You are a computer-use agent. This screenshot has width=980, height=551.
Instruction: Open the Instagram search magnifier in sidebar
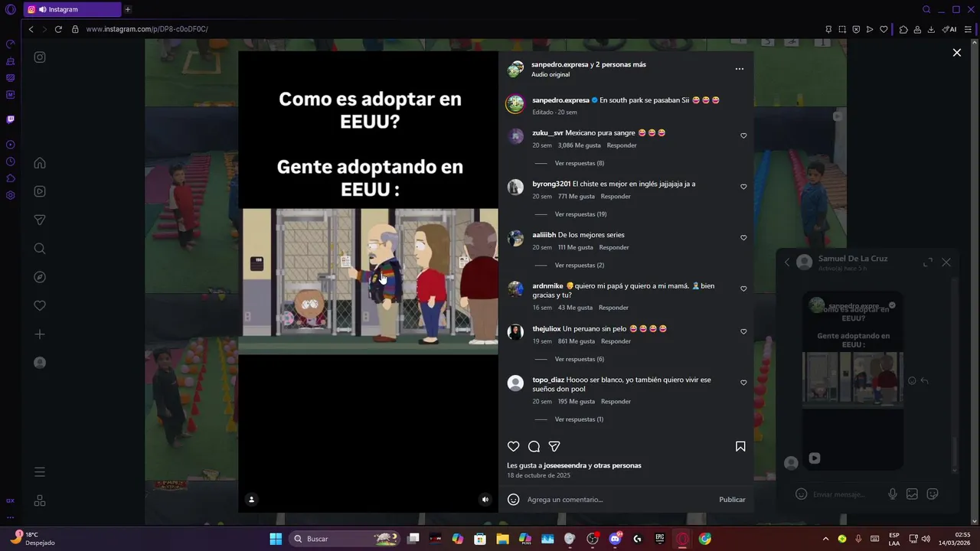(x=40, y=249)
